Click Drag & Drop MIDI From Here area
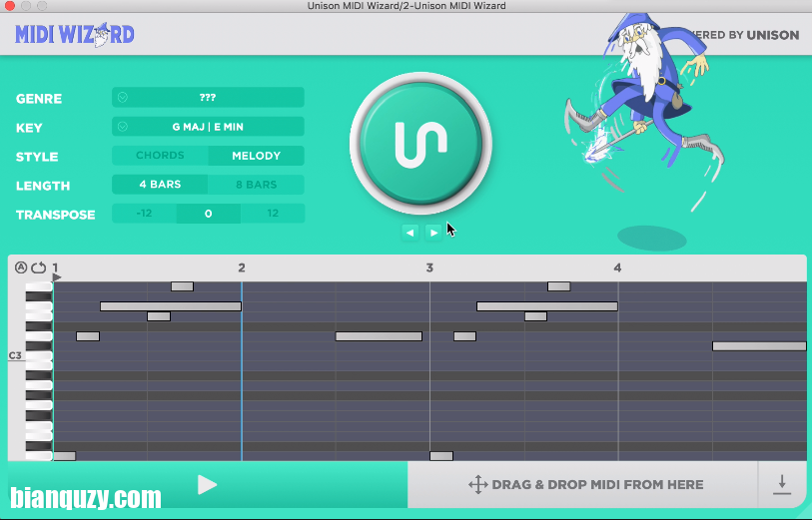This screenshot has width=812, height=520. click(585, 485)
